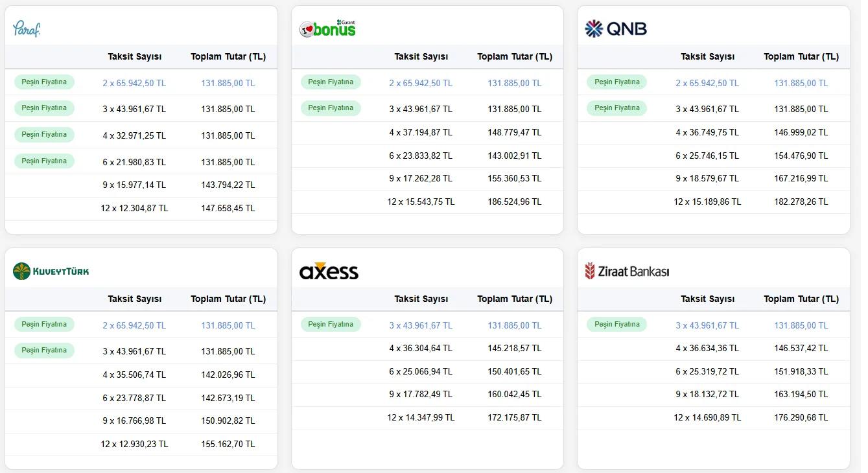Click Kuveyt Türk 9 x 16.766,98 TL
868x473 pixels.
[134, 421]
